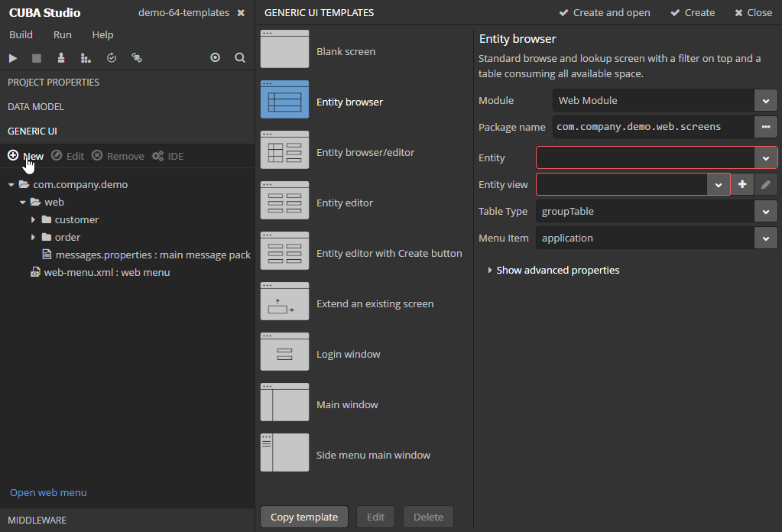Run the project using the play icon
This screenshot has width=782, height=532.
click(12, 58)
